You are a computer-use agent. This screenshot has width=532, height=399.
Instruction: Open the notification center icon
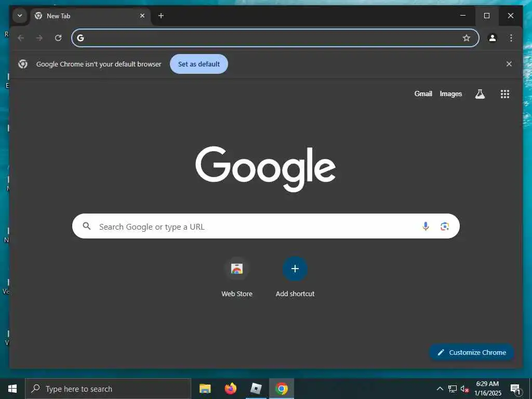pyautogui.click(x=516, y=389)
